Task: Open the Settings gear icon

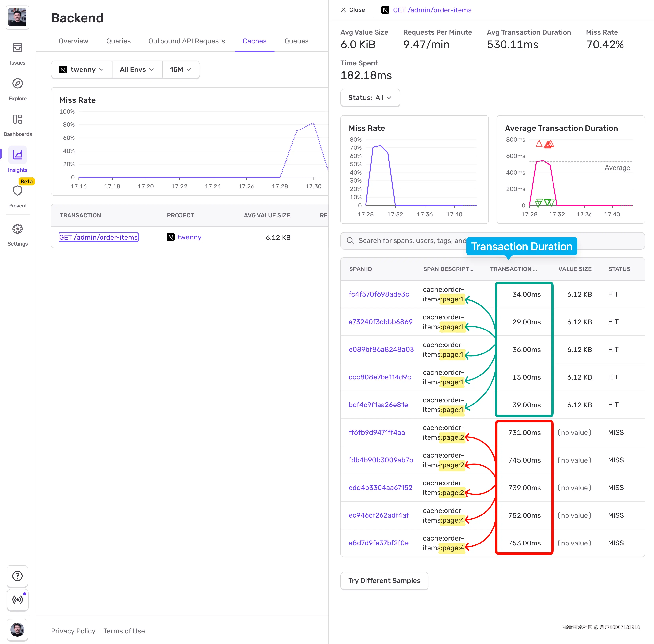Action: [x=18, y=229]
